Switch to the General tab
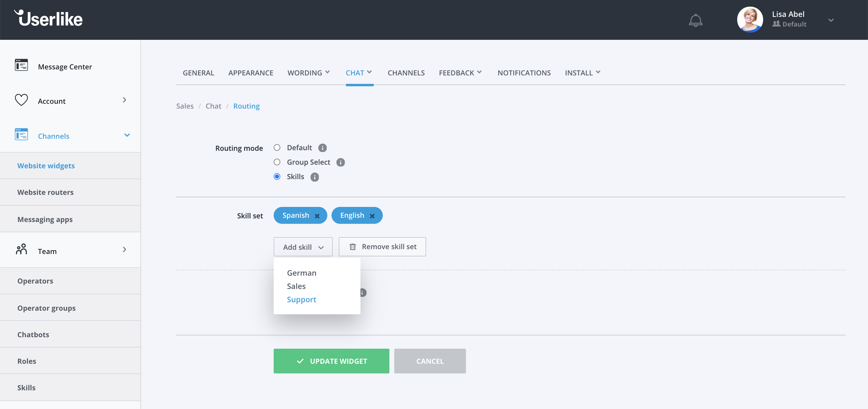The height and width of the screenshot is (409, 868). click(x=199, y=73)
